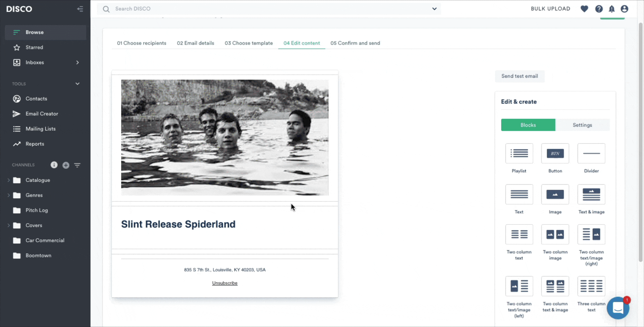
Task: Insert Two column text block
Action: click(519, 235)
